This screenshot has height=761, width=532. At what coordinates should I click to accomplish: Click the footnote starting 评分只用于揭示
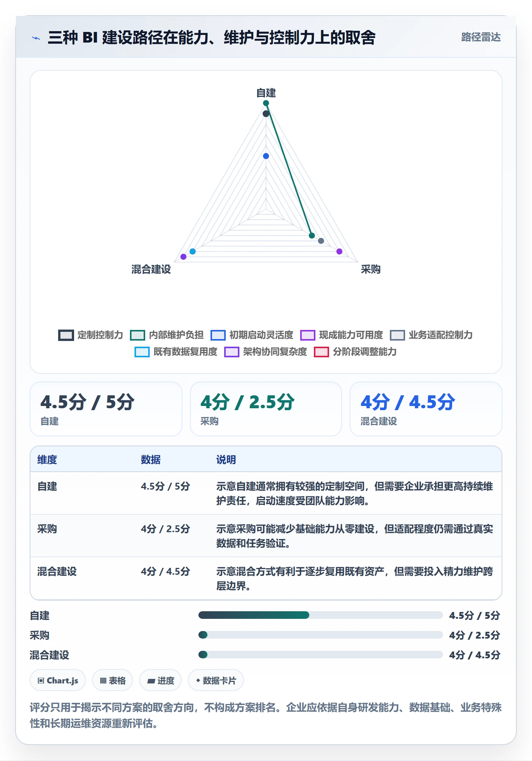[x=266, y=715]
